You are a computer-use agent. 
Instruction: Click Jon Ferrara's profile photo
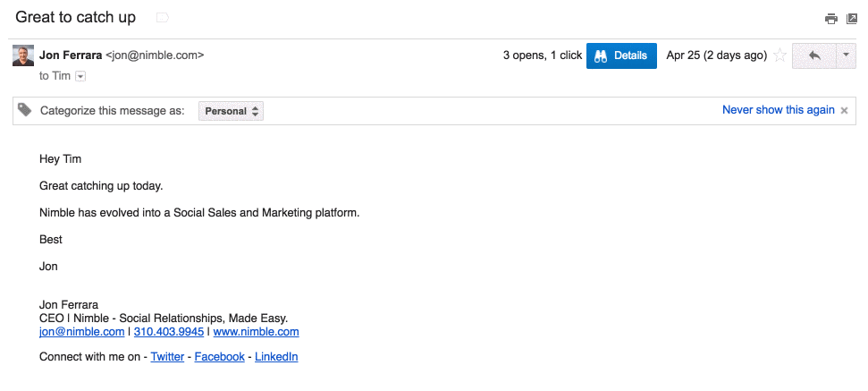click(23, 55)
